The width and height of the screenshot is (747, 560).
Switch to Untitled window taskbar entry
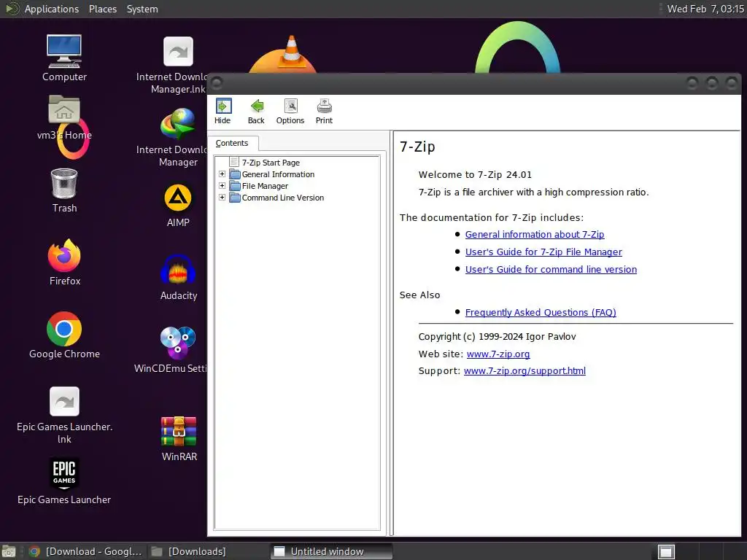click(331, 551)
